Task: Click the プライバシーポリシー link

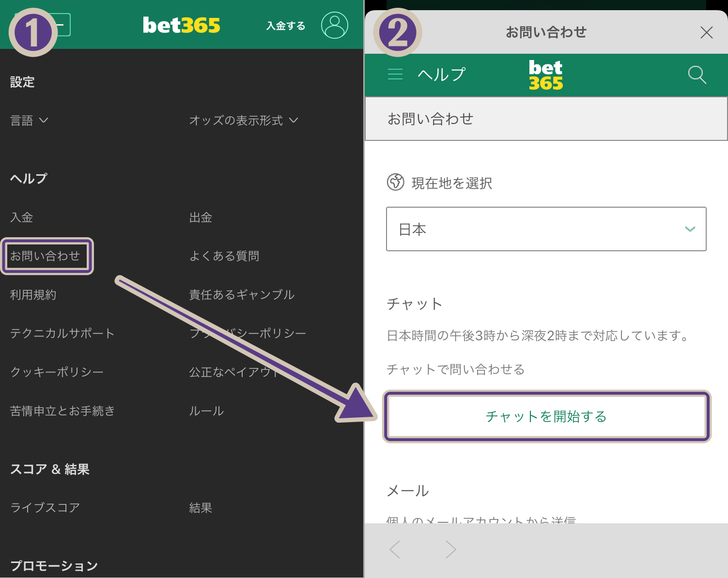Action: (248, 333)
